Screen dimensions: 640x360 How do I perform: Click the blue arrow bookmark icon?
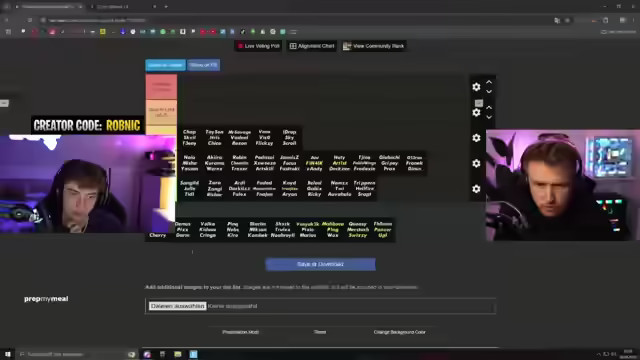[x=122, y=31]
